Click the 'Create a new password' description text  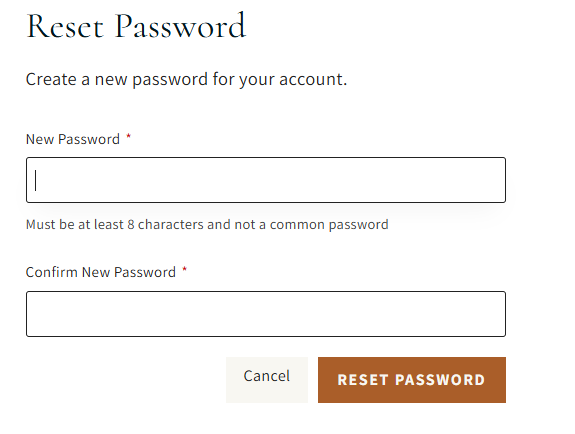point(186,79)
